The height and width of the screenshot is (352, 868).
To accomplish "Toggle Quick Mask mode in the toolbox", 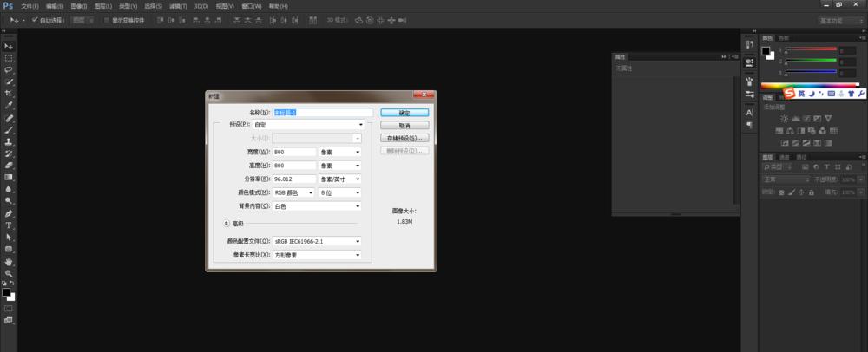I will [x=9, y=309].
